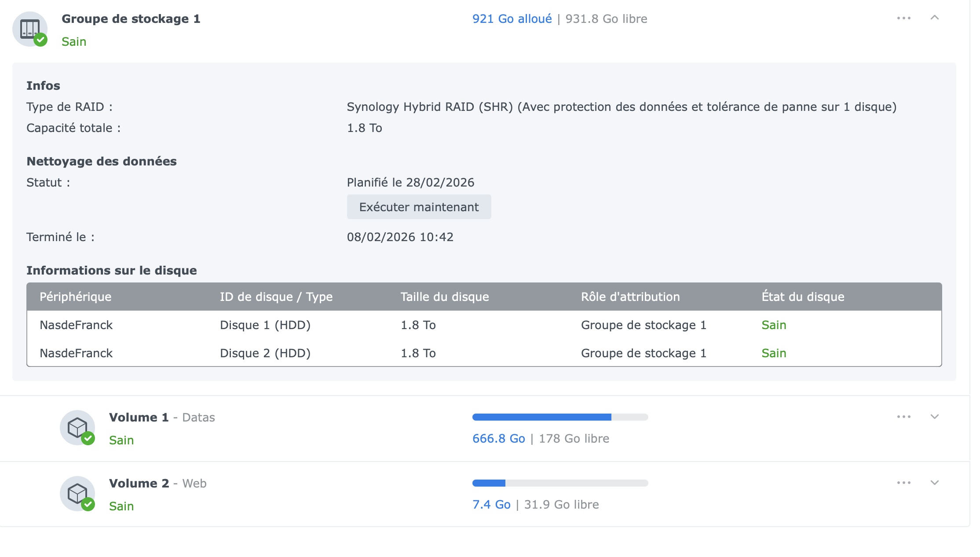
Task: Sort by État du disque column header
Action: click(x=803, y=297)
